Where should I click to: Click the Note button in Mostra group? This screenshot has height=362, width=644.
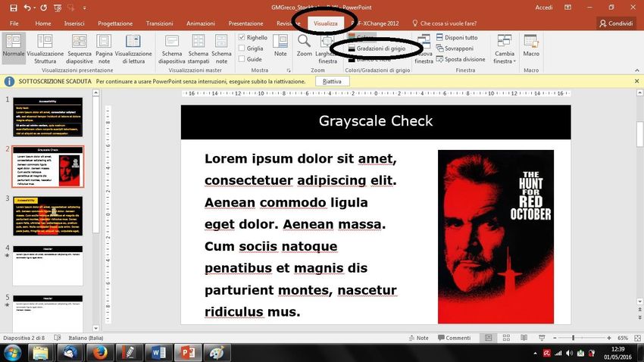280,46
